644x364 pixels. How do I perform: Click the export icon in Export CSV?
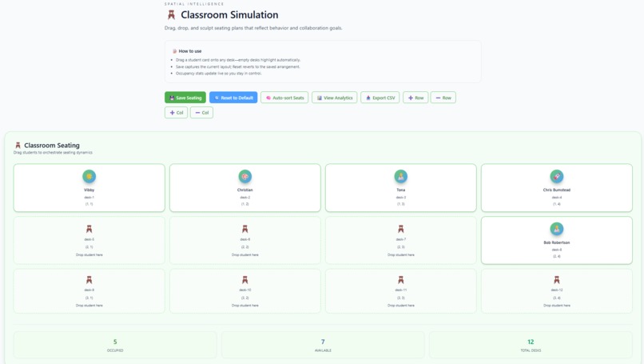click(368, 98)
